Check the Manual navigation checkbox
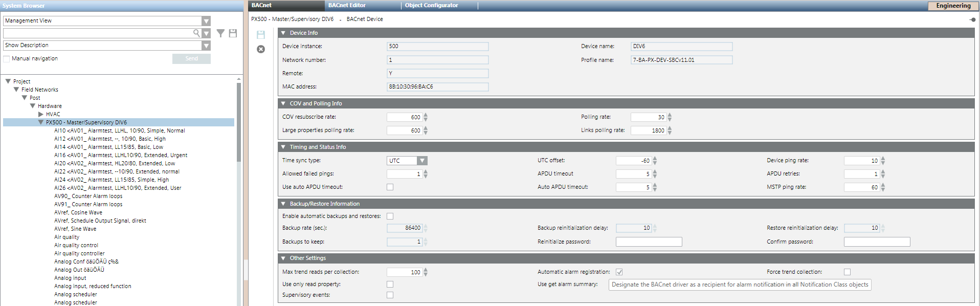The image size is (980, 306). (x=7, y=59)
